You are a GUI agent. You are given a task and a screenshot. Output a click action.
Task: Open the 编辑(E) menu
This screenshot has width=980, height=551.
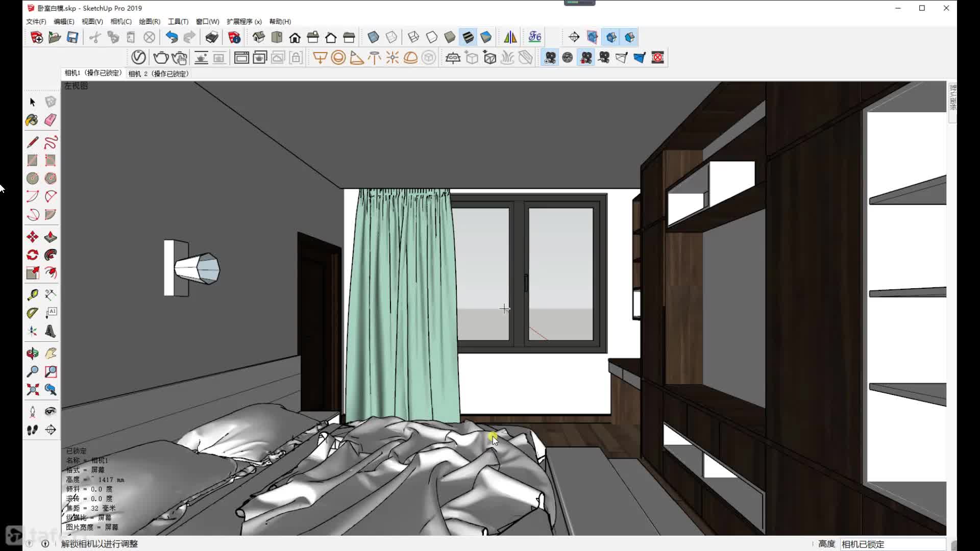pyautogui.click(x=64, y=21)
